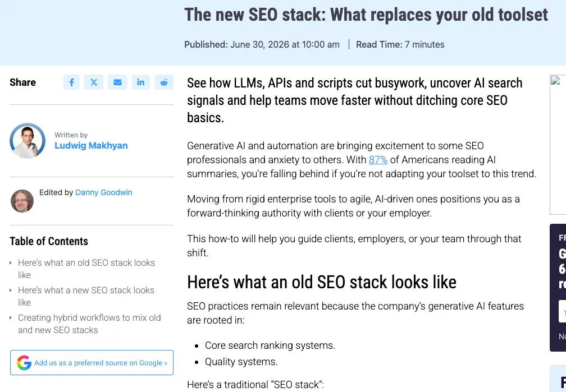Screen dimensions: 566x392
Task: Click the 'Published: June 30, 2026' date text
Action: (262, 44)
